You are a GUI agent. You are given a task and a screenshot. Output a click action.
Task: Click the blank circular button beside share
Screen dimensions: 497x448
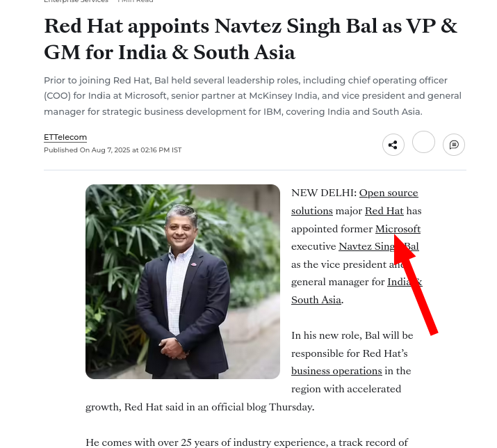click(x=423, y=142)
